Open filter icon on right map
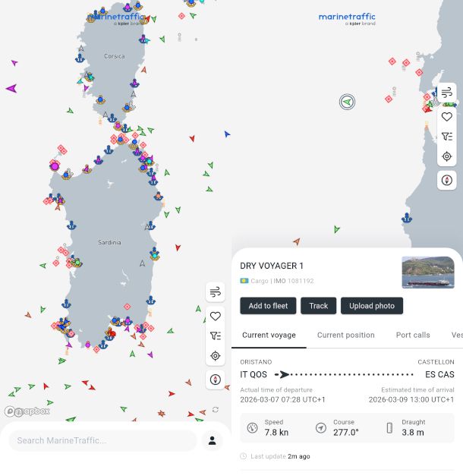Screen dimensions: 463x476 coord(446,137)
